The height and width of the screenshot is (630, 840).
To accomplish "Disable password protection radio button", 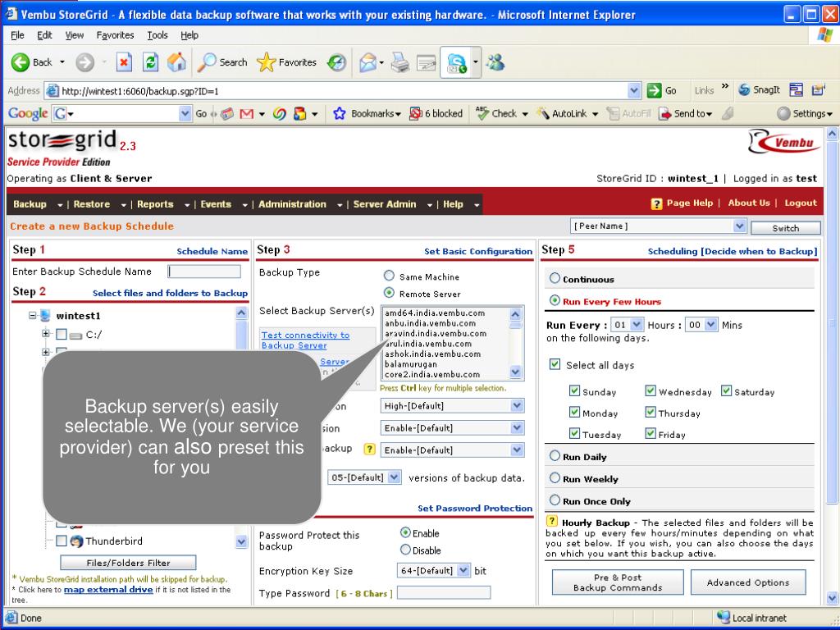I will 405,550.
